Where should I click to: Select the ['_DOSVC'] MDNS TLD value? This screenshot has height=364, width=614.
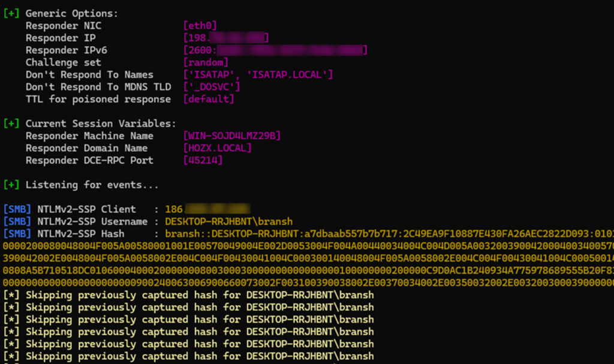click(212, 87)
